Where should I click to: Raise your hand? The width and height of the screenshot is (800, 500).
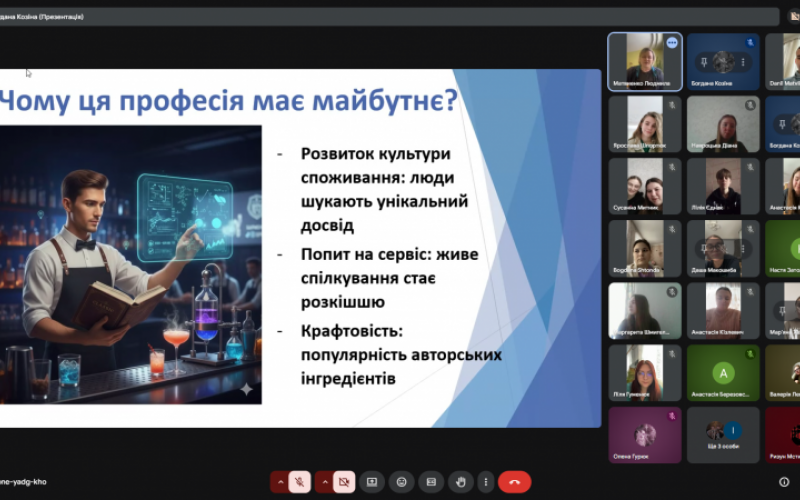(460, 482)
